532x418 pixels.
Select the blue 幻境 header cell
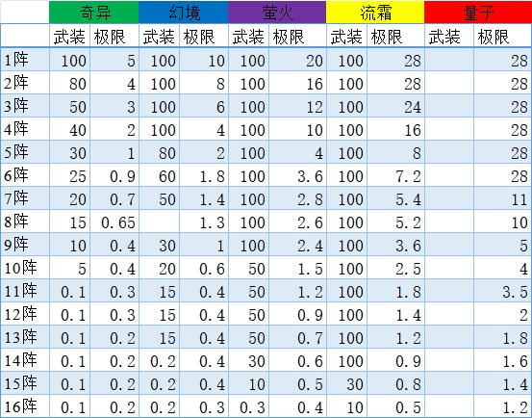[183, 13]
